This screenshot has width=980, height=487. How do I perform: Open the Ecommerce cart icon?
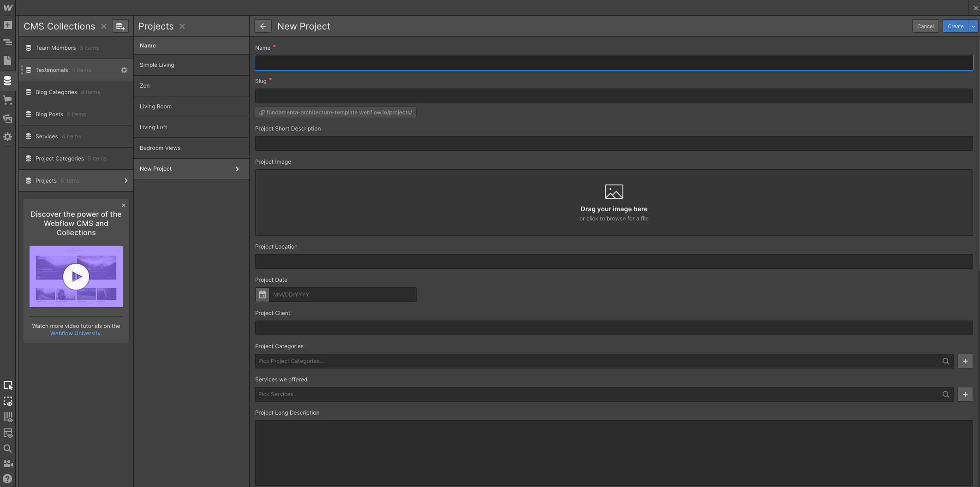tap(7, 100)
